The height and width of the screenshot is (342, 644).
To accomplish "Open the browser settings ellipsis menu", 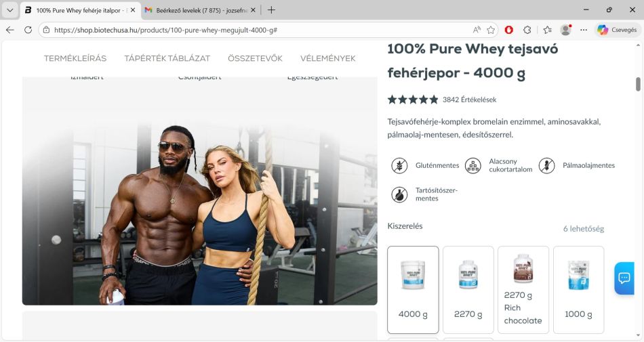I will click(584, 30).
